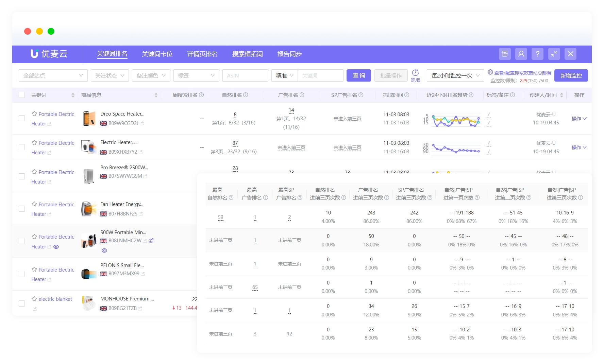This screenshot has width=604, height=364.
Task: Click help icon next to SP广告排名 header
Action: 361,95
